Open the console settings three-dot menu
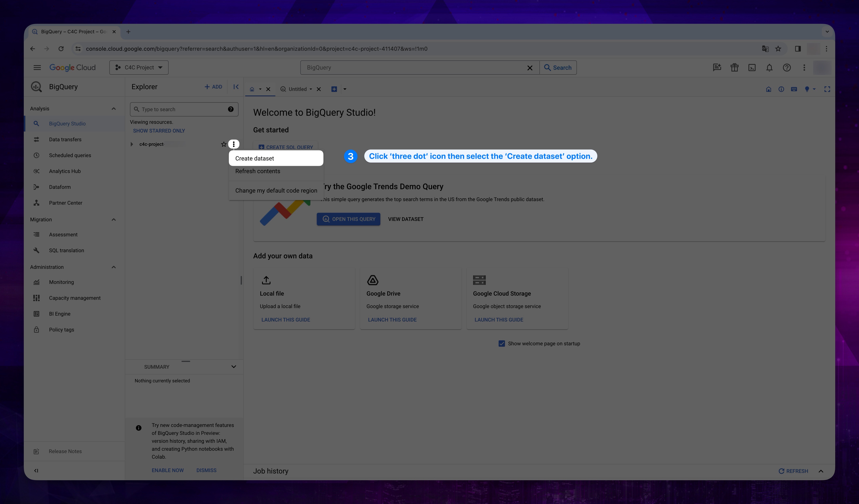This screenshot has height=504, width=859. pos(804,68)
